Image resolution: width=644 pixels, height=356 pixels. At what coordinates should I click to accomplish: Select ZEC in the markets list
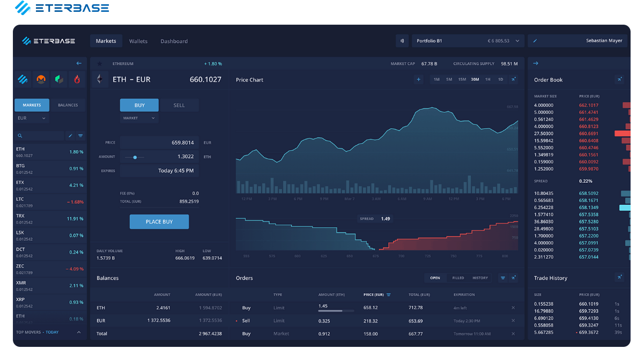click(x=50, y=269)
